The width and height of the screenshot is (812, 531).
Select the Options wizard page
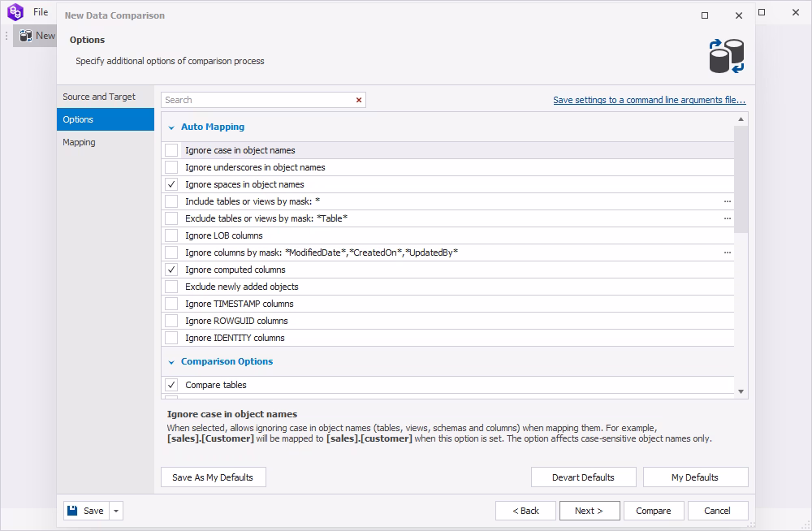106,119
